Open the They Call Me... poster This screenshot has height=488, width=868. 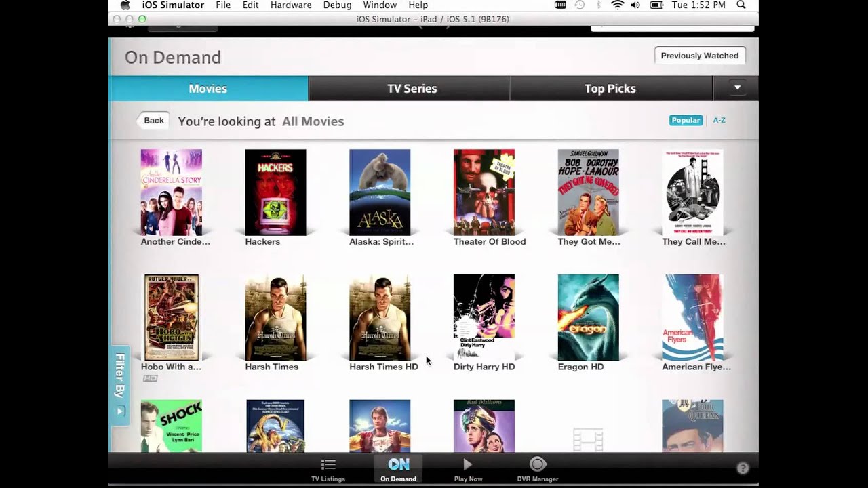coord(692,192)
